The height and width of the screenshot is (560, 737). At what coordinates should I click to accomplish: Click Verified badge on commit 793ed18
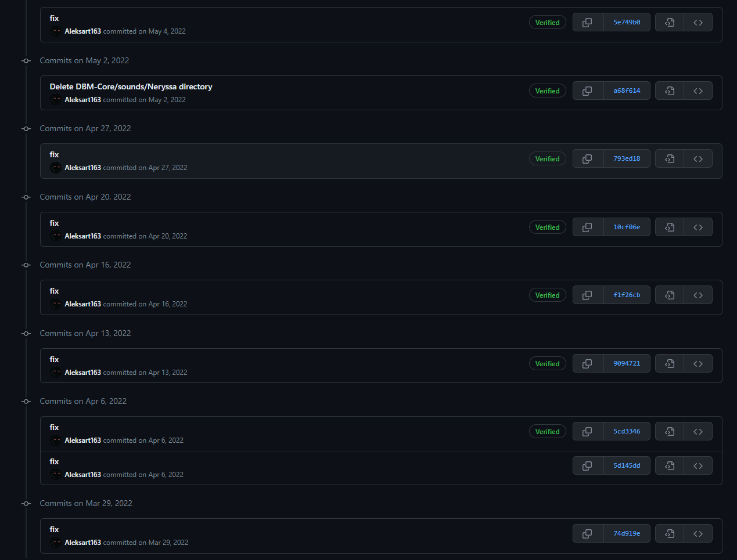tap(547, 159)
